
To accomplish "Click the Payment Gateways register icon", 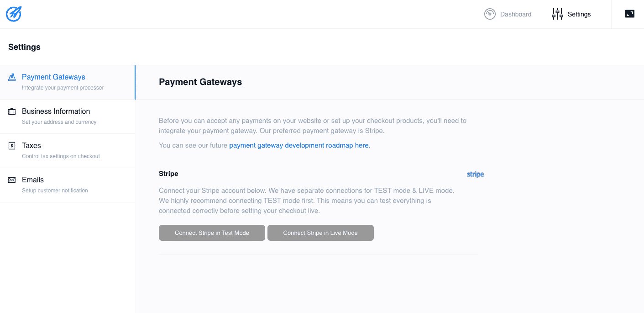I will tap(12, 77).
